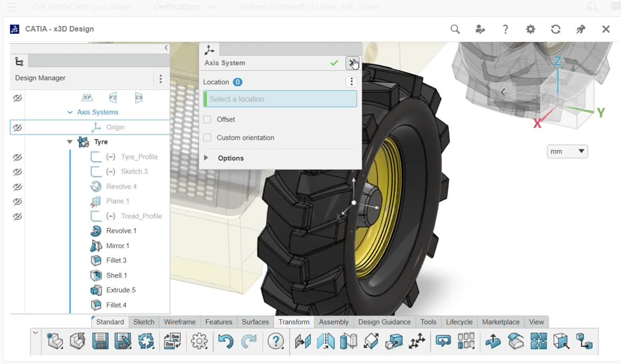Click the Save floppy disk icon
The height and width of the screenshot is (364, 621).
(100, 341)
